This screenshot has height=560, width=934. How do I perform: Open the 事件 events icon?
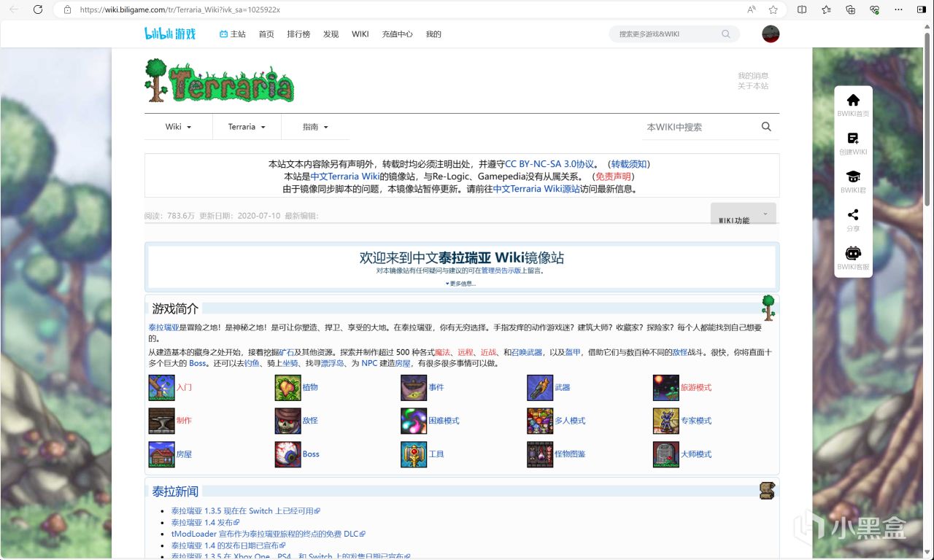tap(414, 388)
